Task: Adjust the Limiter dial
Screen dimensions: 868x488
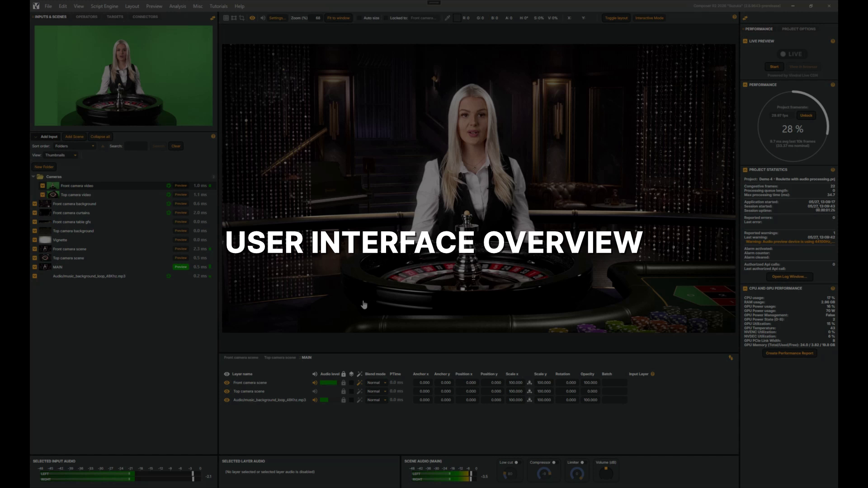Action: 576,474
